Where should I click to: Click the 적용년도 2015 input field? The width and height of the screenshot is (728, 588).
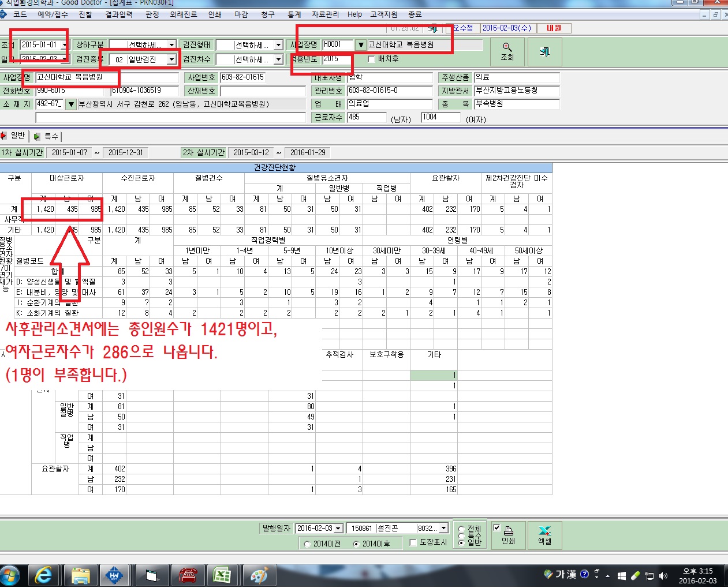click(x=337, y=59)
